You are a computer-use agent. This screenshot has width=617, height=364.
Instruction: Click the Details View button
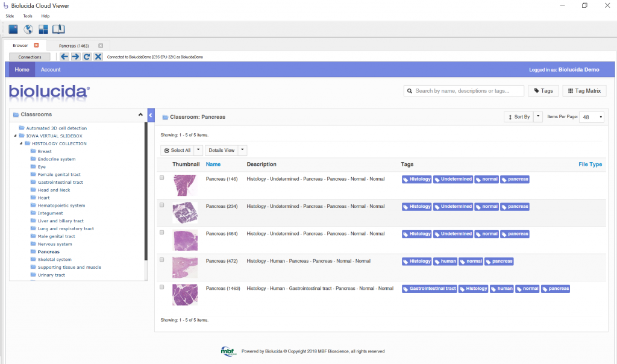[222, 150]
